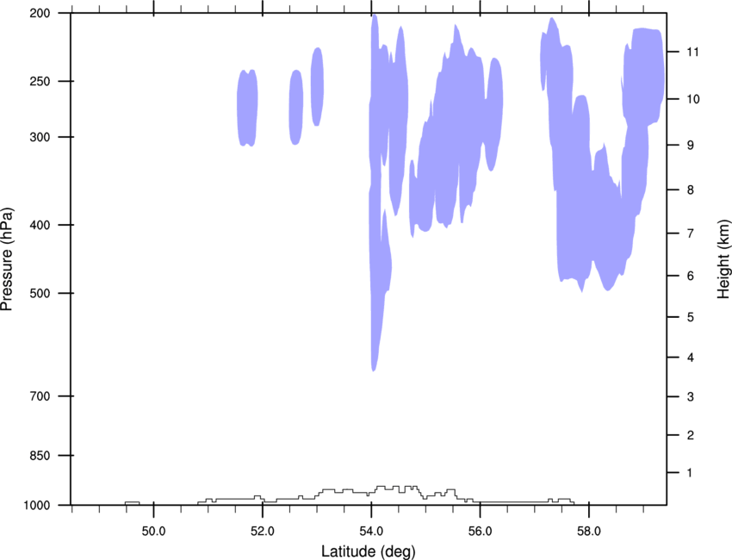
Task: Click the 6 km height label
Action: click(x=691, y=276)
